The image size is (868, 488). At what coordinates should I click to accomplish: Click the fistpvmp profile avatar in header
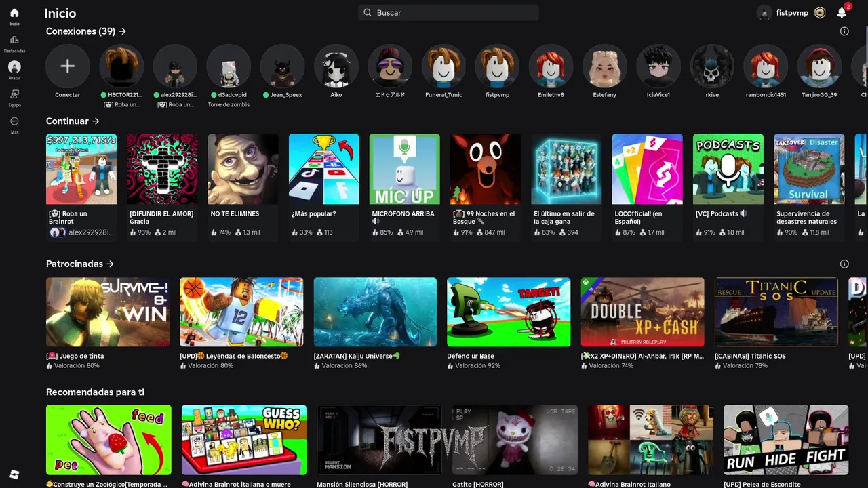(764, 13)
